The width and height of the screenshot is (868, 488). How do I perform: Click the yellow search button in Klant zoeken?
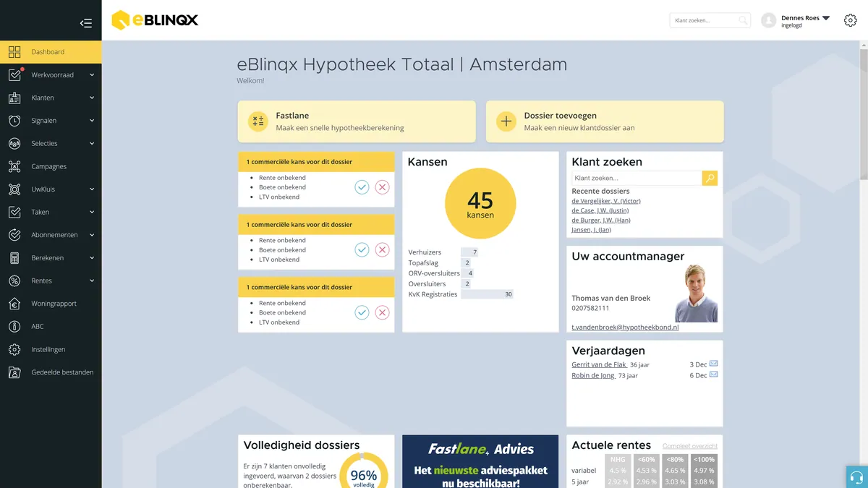(x=710, y=178)
